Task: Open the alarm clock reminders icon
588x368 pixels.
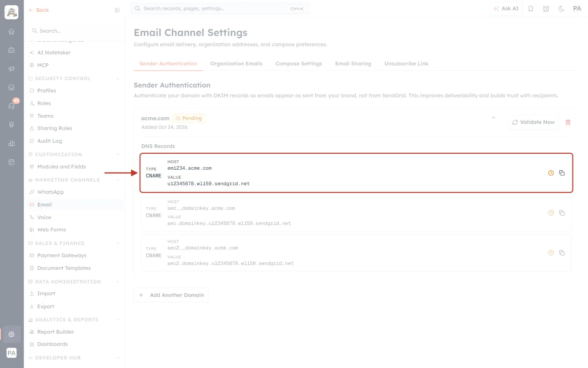Action: tap(546, 9)
